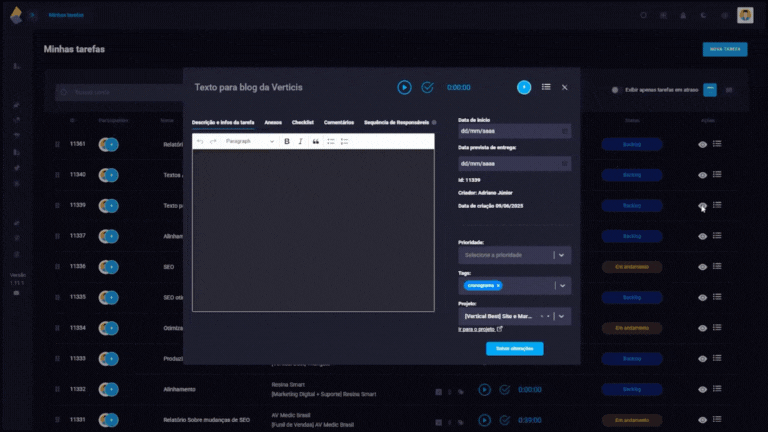Insert a block quote in editor
The image size is (768, 432).
(x=316, y=142)
